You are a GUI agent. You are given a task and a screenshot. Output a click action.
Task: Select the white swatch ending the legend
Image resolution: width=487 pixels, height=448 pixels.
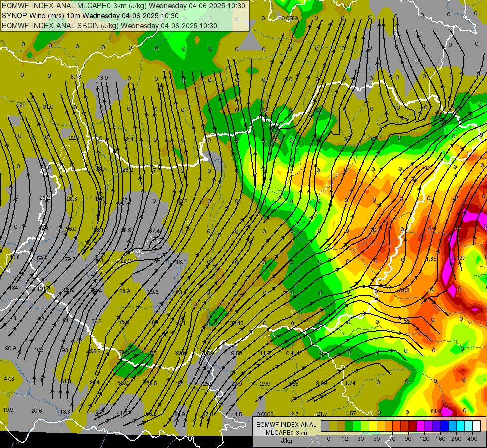pyautogui.click(x=477, y=426)
